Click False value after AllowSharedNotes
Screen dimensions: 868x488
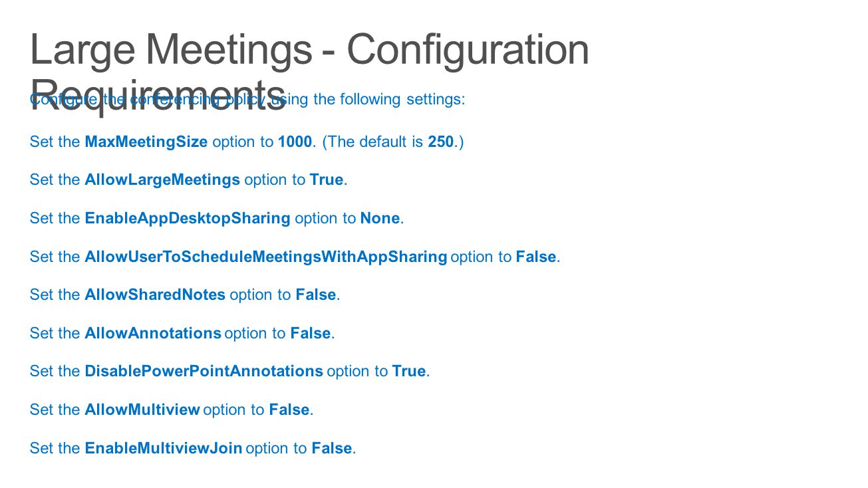click(x=316, y=295)
